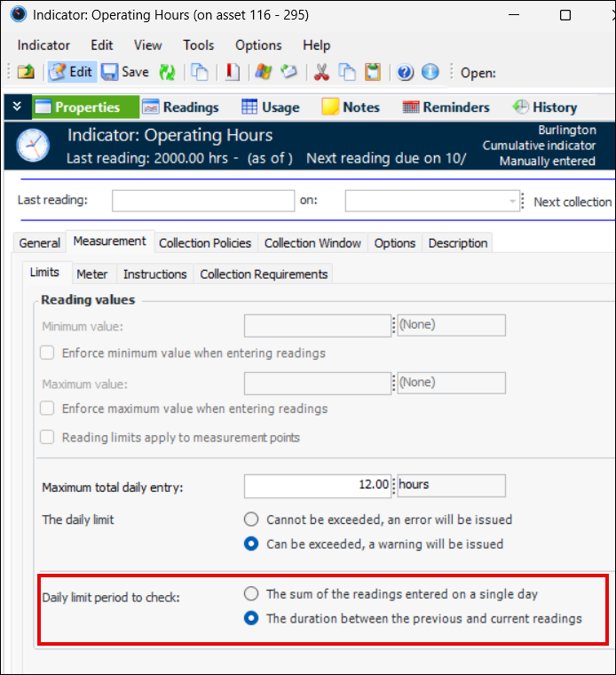Click the red scissors Cut icon
This screenshot has width=616, height=675.
point(322,72)
